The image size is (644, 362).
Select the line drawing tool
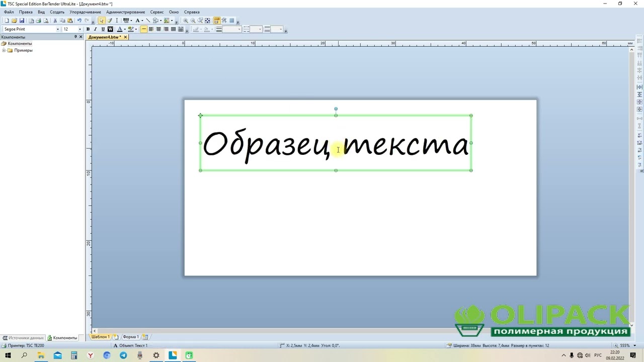coord(148,21)
